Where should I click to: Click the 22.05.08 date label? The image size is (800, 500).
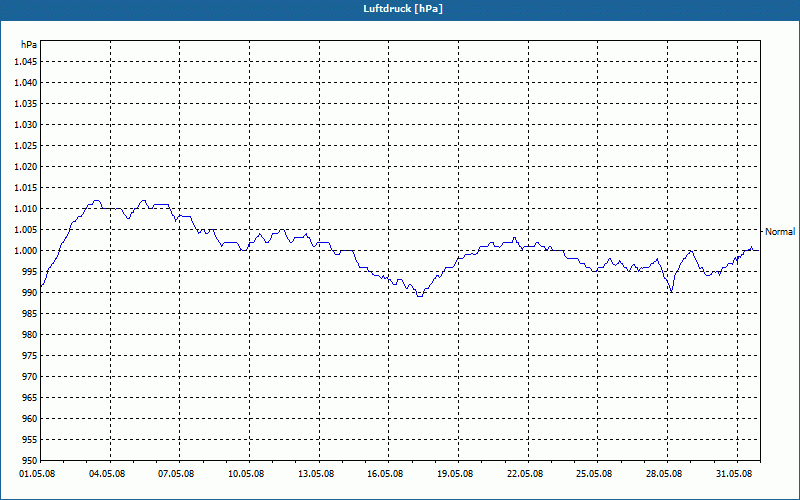point(525,473)
